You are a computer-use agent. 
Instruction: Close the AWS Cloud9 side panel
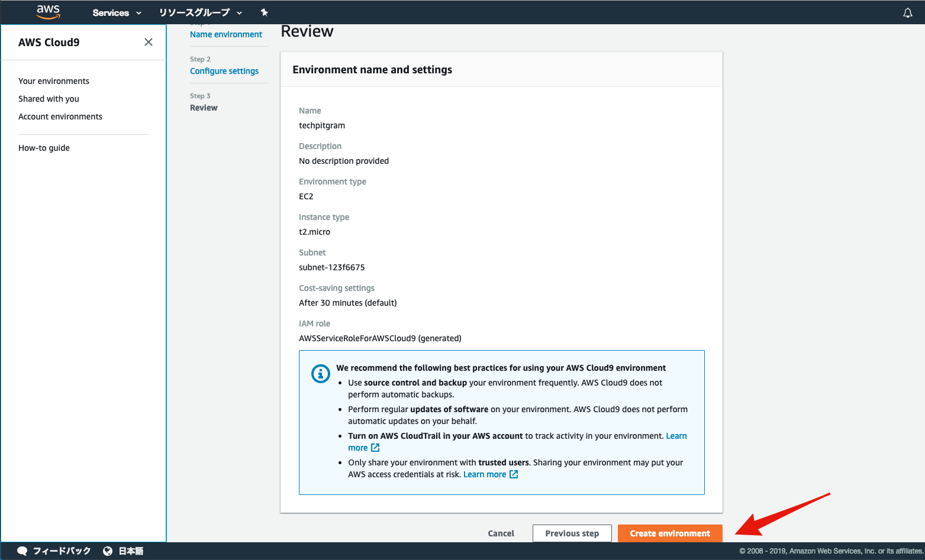[149, 42]
